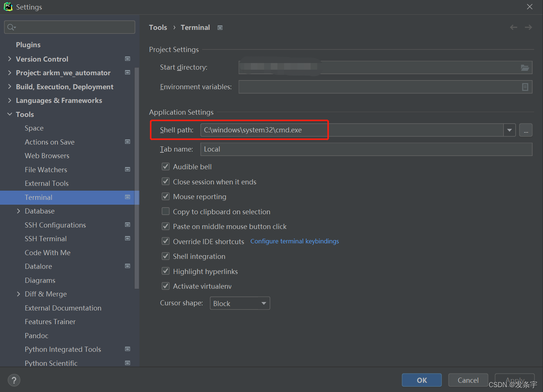This screenshot has width=543, height=392.
Task: Click the Cancel button
Action: pos(468,380)
